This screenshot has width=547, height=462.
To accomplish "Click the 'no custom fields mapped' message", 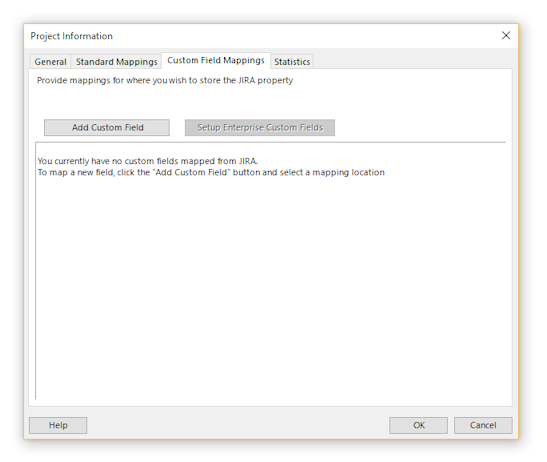I will click(x=148, y=161).
